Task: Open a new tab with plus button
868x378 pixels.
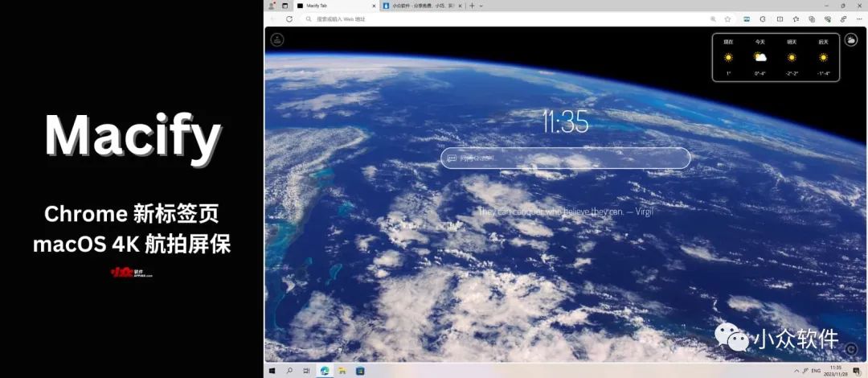Action: [473, 6]
